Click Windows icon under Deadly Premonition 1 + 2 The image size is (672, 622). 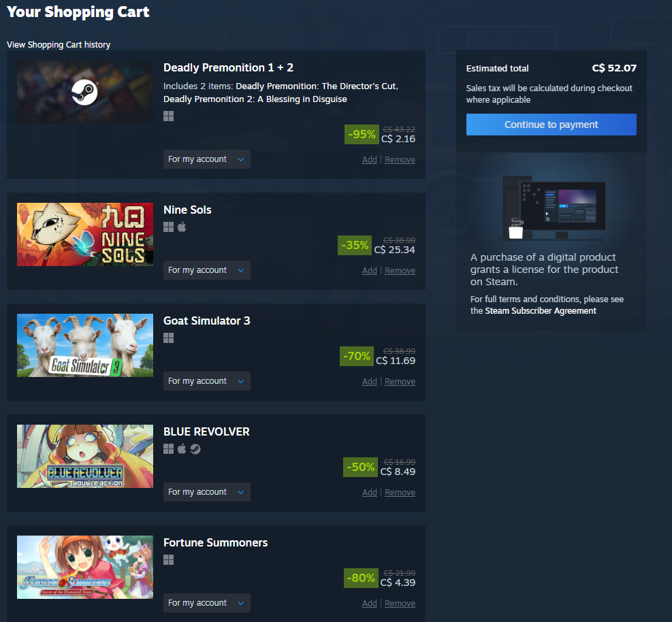(x=168, y=116)
